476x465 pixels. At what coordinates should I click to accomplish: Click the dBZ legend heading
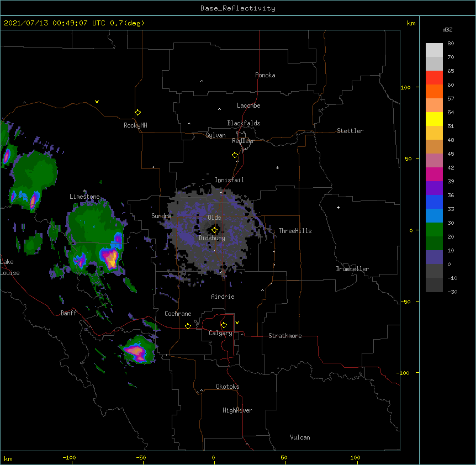click(x=447, y=29)
